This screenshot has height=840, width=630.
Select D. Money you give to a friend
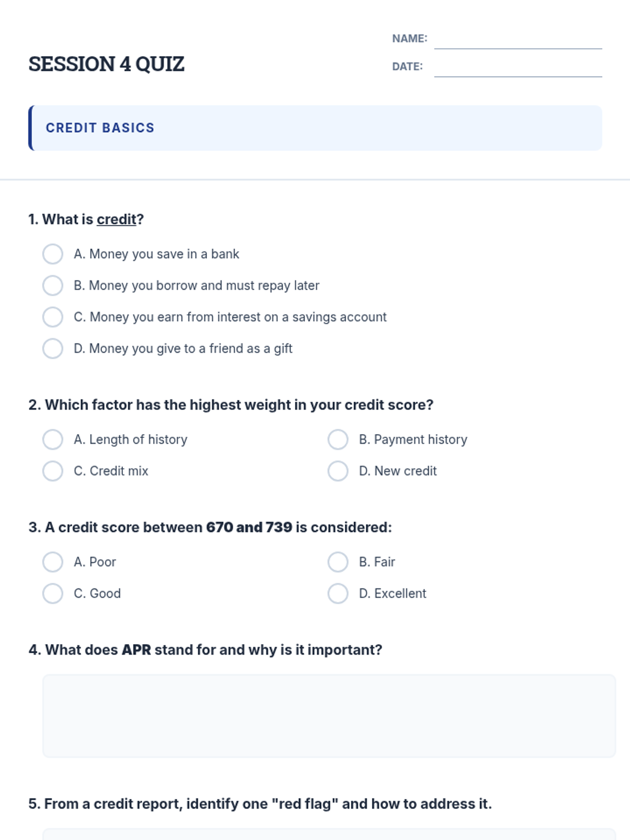(x=52, y=349)
